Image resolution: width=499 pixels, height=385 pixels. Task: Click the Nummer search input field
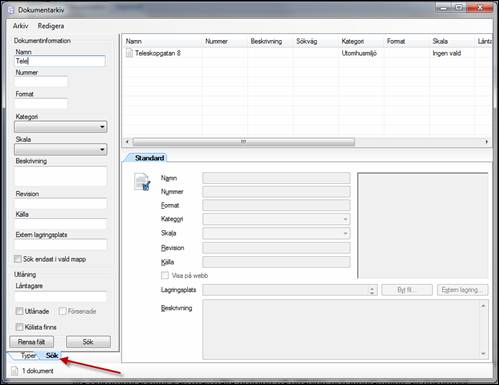pyautogui.click(x=41, y=82)
